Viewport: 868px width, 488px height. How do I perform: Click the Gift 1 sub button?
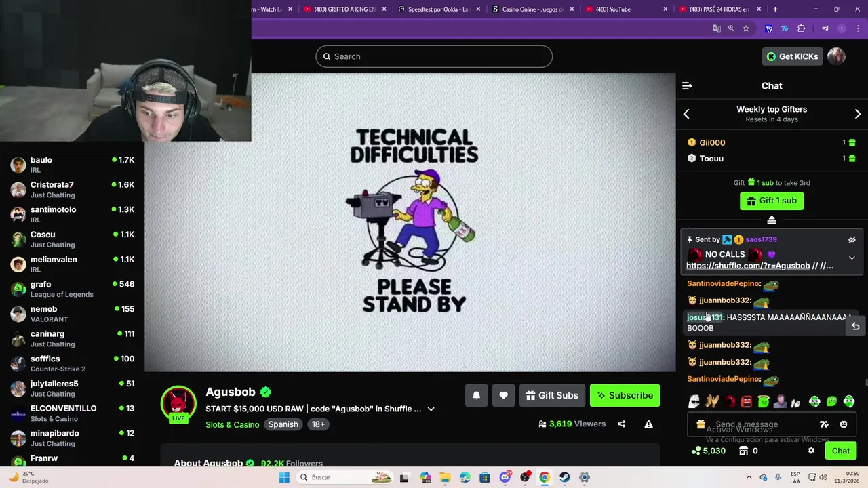pyautogui.click(x=772, y=201)
